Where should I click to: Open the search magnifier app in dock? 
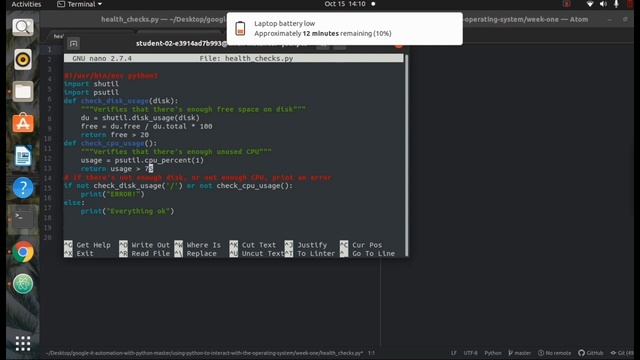point(23,27)
